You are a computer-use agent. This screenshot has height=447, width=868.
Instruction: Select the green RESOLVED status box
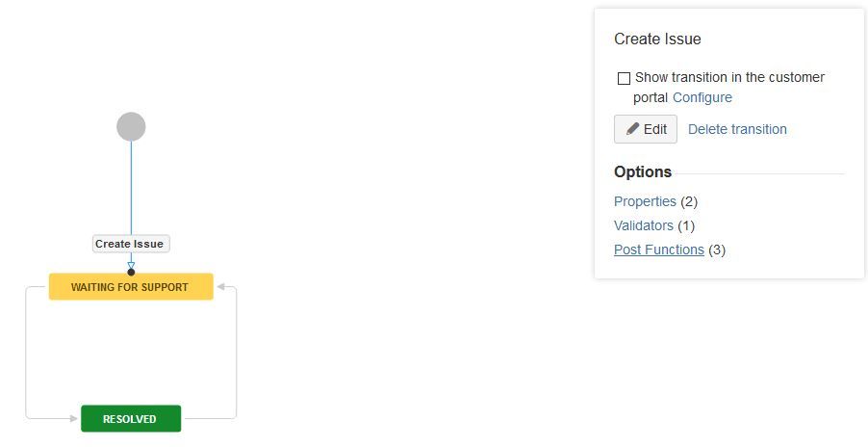pos(131,419)
